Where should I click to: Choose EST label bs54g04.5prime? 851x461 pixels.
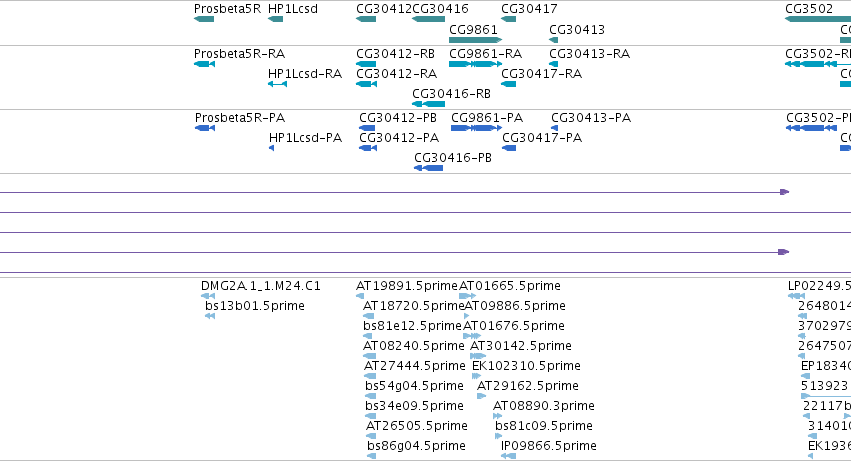click(x=415, y=386)
